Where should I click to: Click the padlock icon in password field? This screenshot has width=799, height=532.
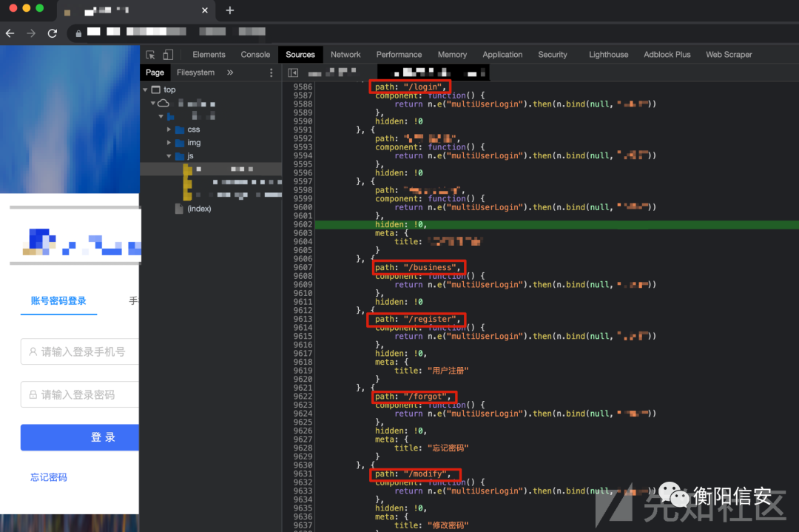pos(33,394)
